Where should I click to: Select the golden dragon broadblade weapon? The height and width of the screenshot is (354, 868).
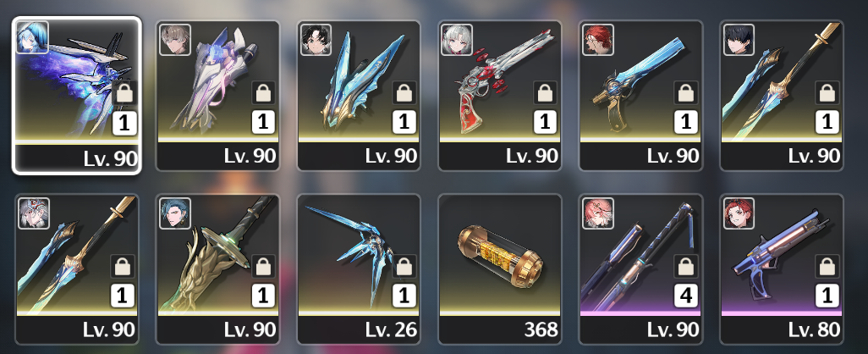click(217, 268)
